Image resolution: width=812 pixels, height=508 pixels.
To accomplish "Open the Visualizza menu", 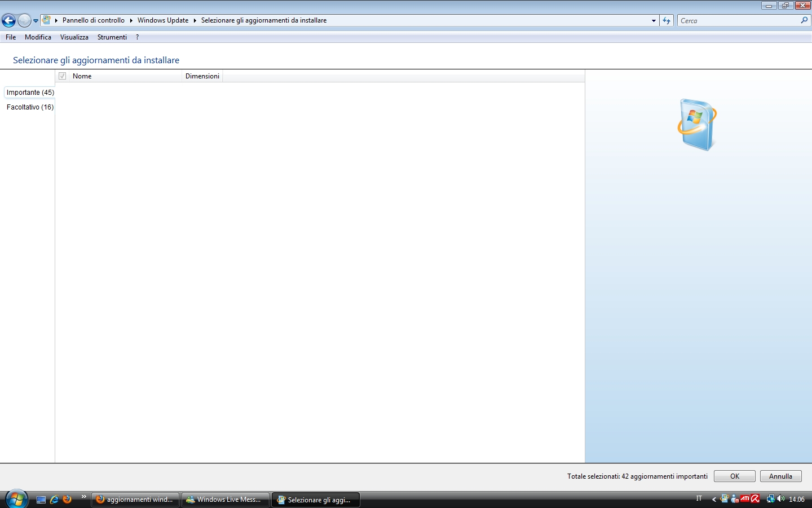I will (74, 37).
